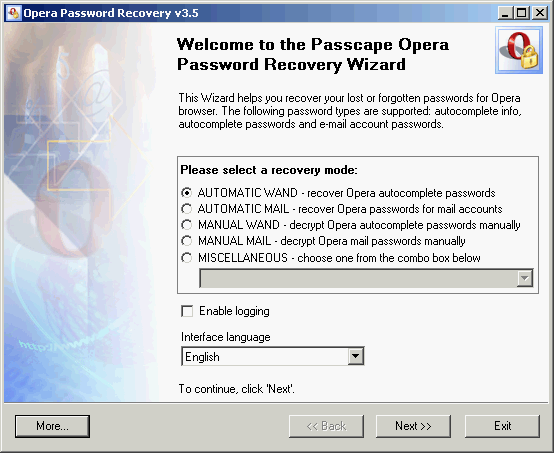Close the wizard with the X button
554x453 pixels.
coord(540,13)
